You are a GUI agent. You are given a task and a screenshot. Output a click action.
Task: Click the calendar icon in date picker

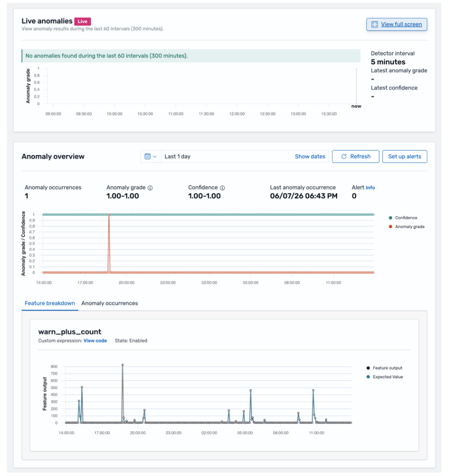(x=148, y=156)
